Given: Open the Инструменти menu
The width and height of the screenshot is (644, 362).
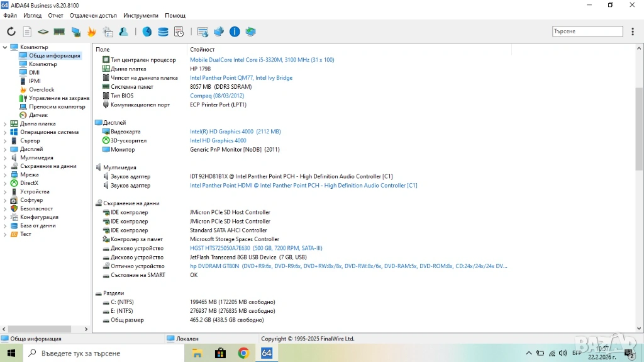Looking at the screenshot, I should tap(141, 15).
